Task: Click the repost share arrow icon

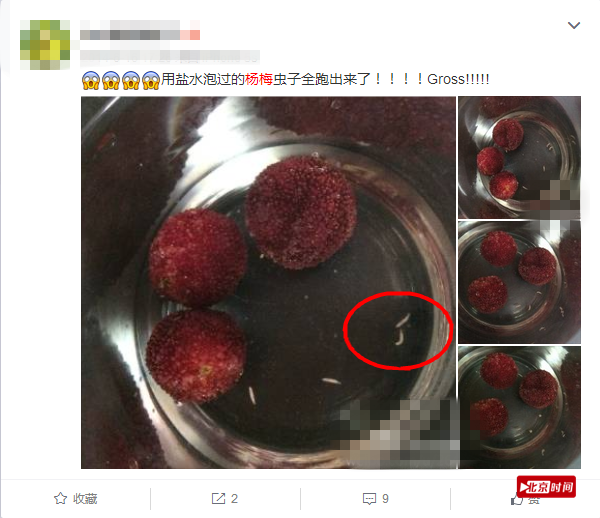Action: (x=218, y=498)
